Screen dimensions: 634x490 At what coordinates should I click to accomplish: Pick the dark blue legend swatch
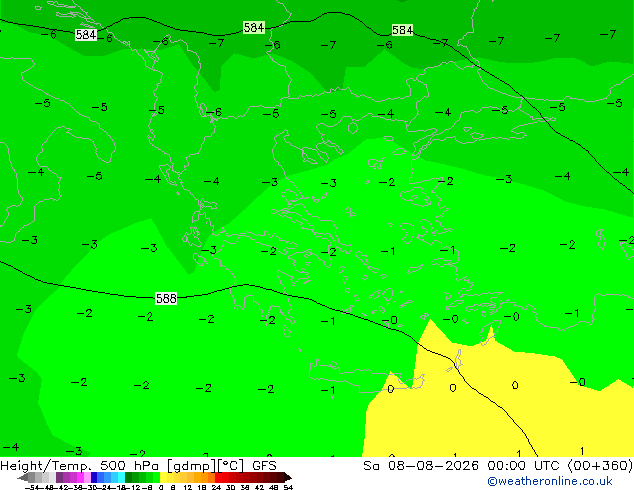click(94, 477)
